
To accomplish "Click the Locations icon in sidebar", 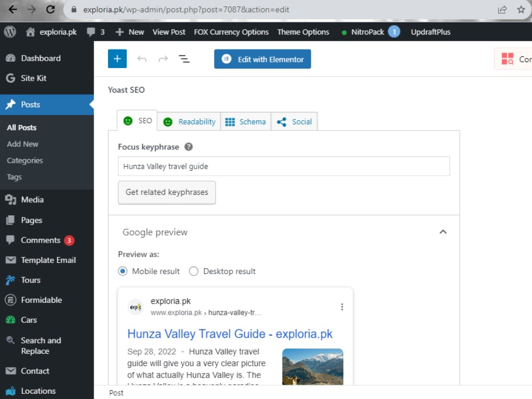I will pos(11,391).
